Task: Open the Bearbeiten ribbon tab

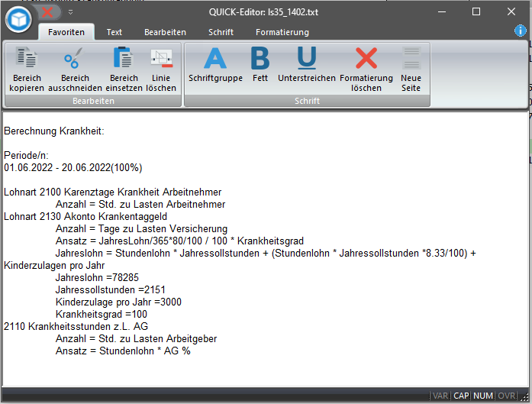Action: (x=165, y=32)
